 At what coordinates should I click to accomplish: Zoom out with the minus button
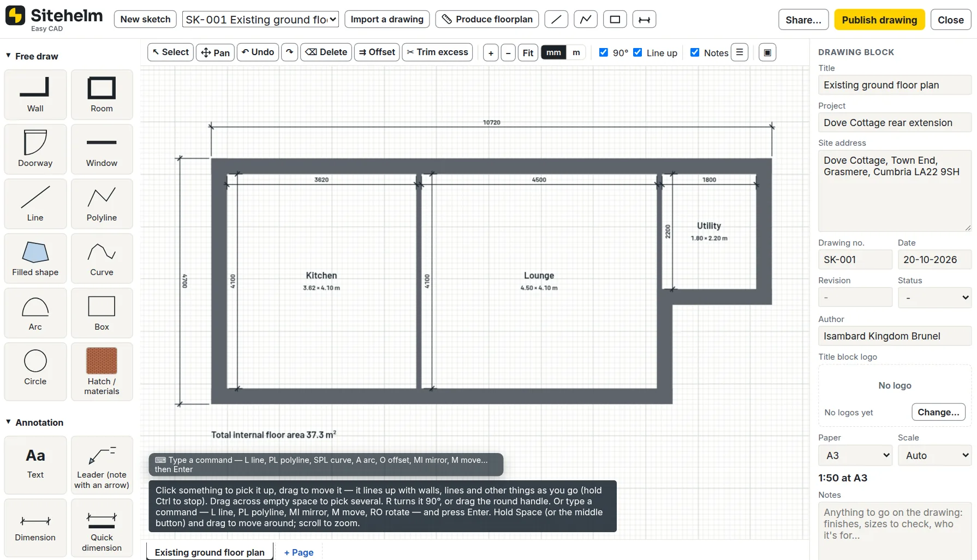[508, 53]
